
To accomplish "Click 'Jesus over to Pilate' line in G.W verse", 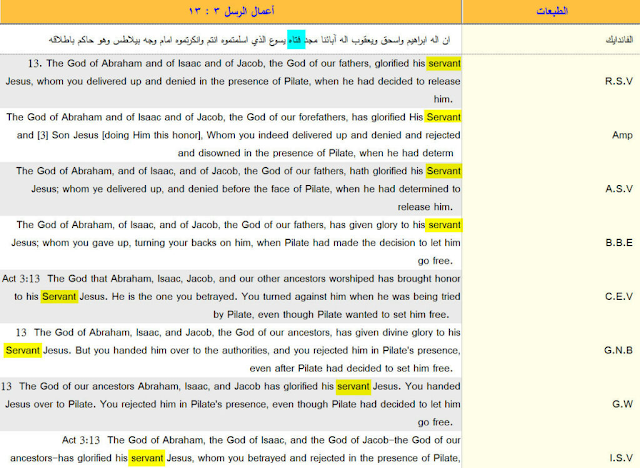I will tap(233, 404).
